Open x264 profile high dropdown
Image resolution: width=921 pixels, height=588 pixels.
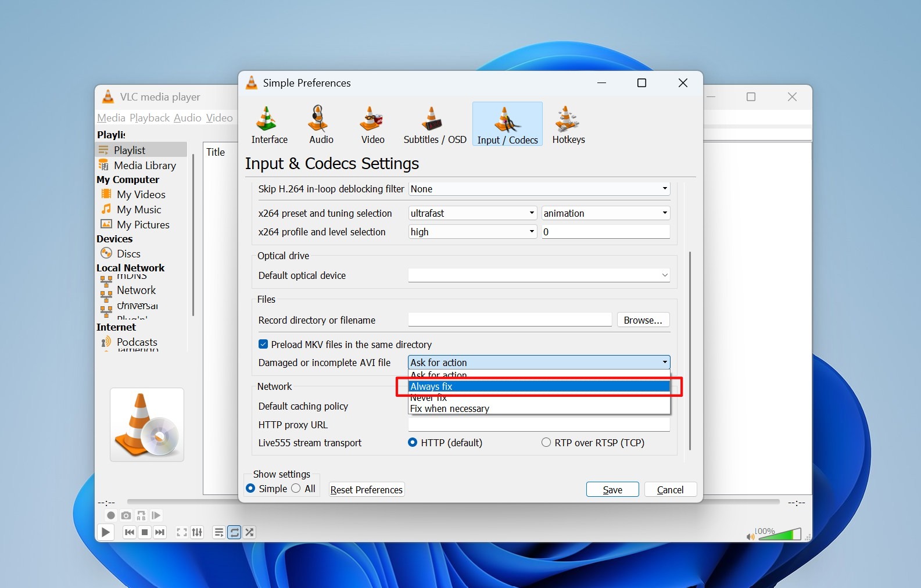(x=472, y=232)
